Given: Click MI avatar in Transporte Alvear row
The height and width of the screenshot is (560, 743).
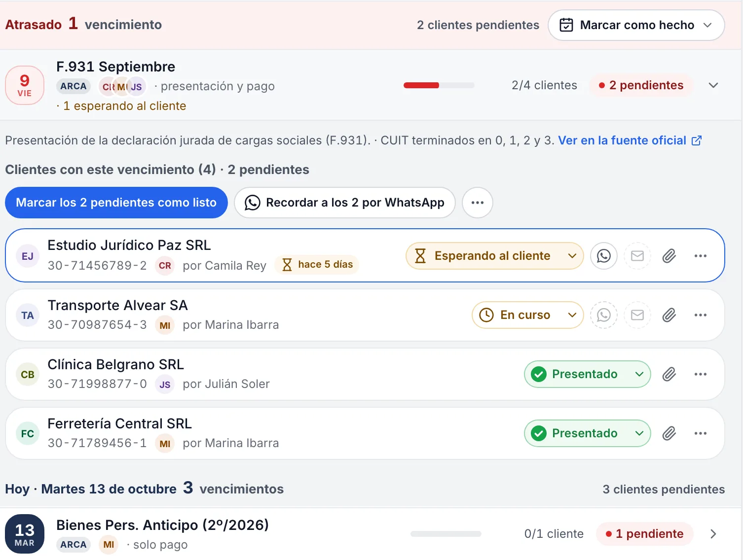Looking at the screenshot, I should (x=165, y=325).
